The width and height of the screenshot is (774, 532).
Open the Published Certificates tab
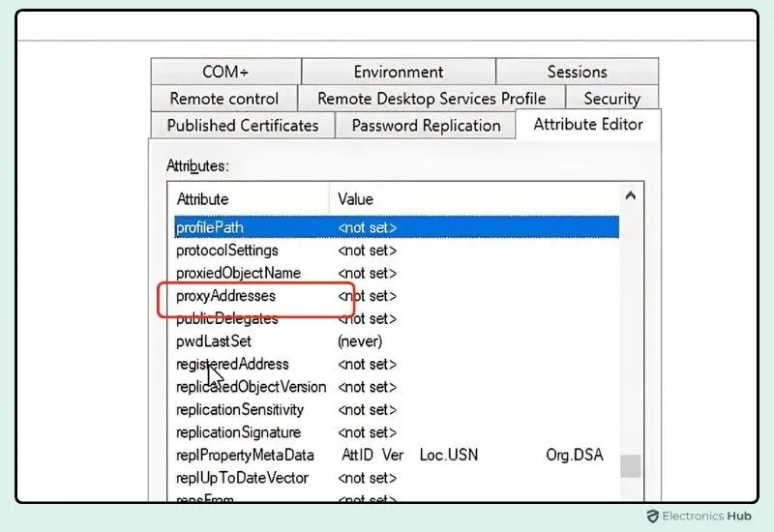click(242, 126)
